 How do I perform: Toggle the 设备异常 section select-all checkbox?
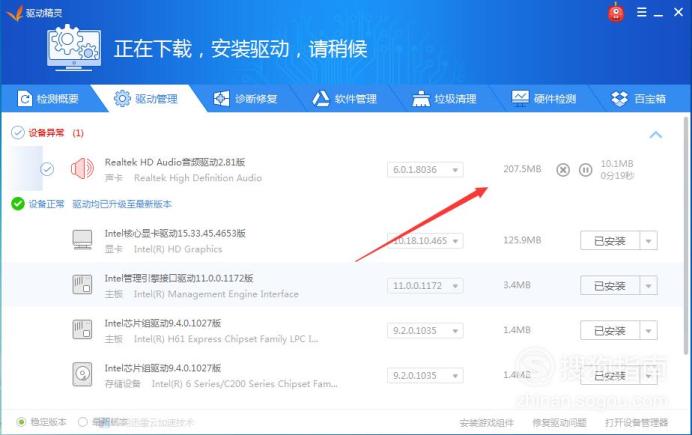tap(18, 133)
